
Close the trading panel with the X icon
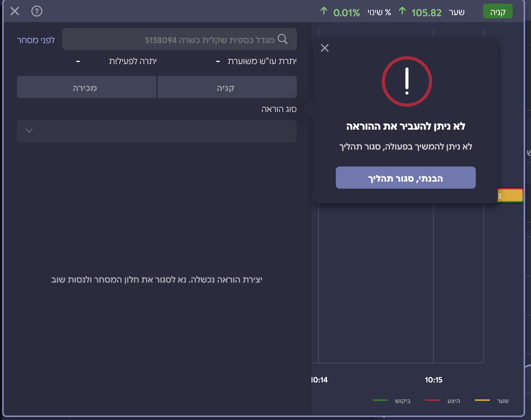[x=14, y=11]
